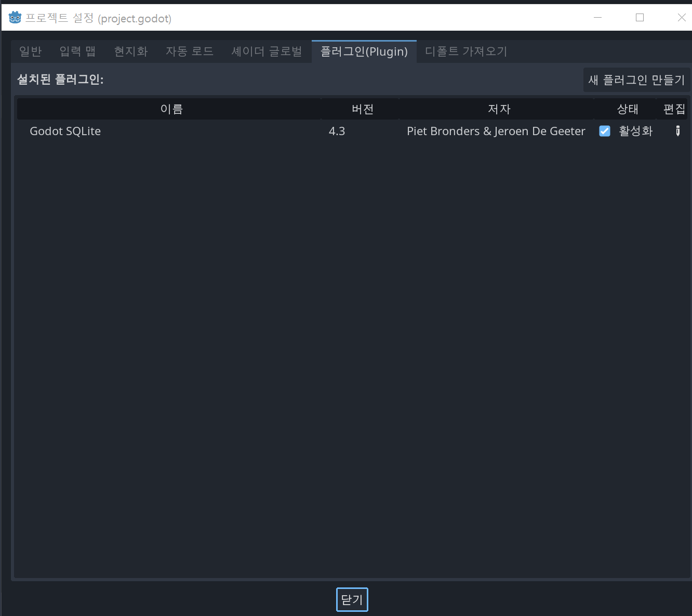Click the 설치된 플러그인: heading
692x616 pixels.
[x=60, y=80]
